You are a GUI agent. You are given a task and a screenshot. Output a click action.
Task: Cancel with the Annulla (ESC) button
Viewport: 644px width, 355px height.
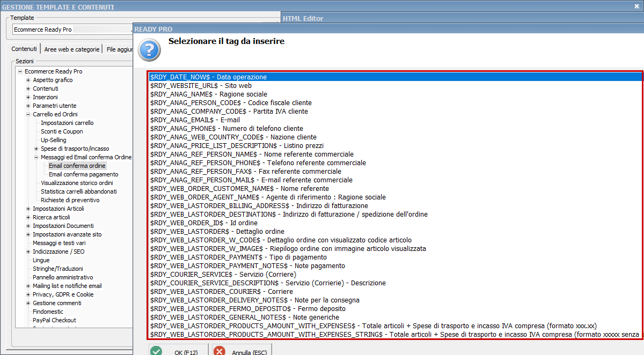[241, 350]
